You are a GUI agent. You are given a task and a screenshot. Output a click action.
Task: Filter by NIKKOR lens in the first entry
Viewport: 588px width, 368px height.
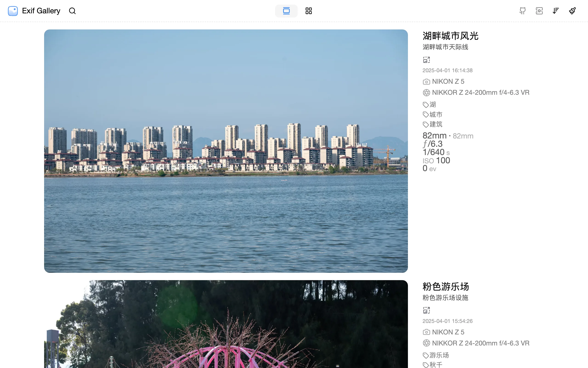pyautogui.click(x=480, y=92)
